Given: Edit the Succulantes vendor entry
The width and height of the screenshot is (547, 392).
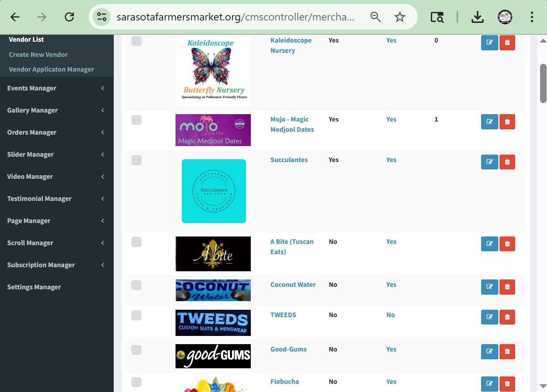Looking at the screenshot, I should (489, 162).
